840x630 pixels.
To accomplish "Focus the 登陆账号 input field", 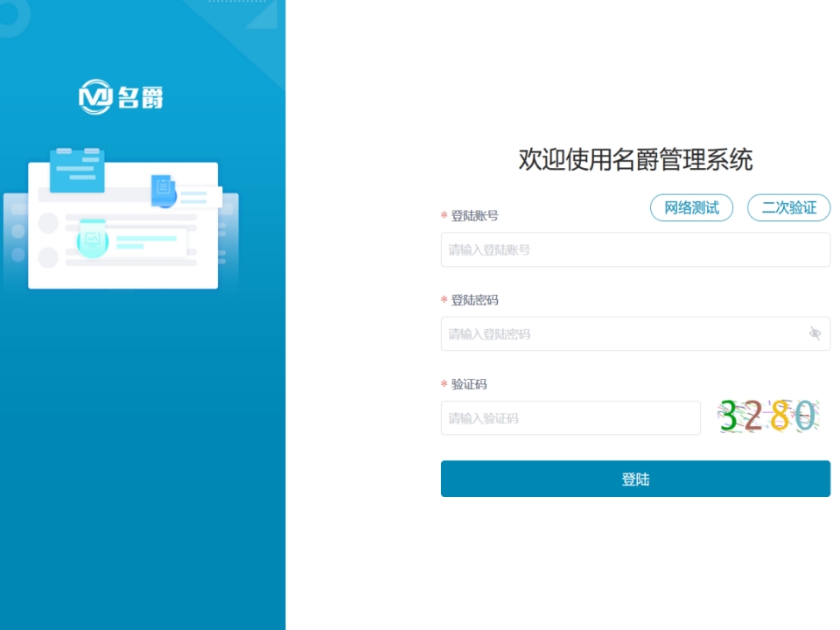I will (635, 249).
